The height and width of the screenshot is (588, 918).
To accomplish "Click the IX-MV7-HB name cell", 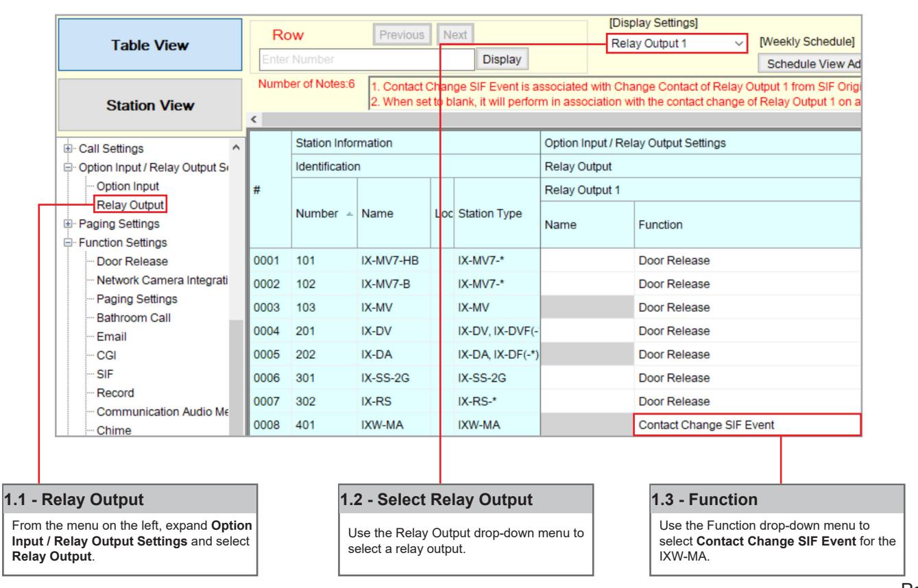I will click(x=394, y=260).
